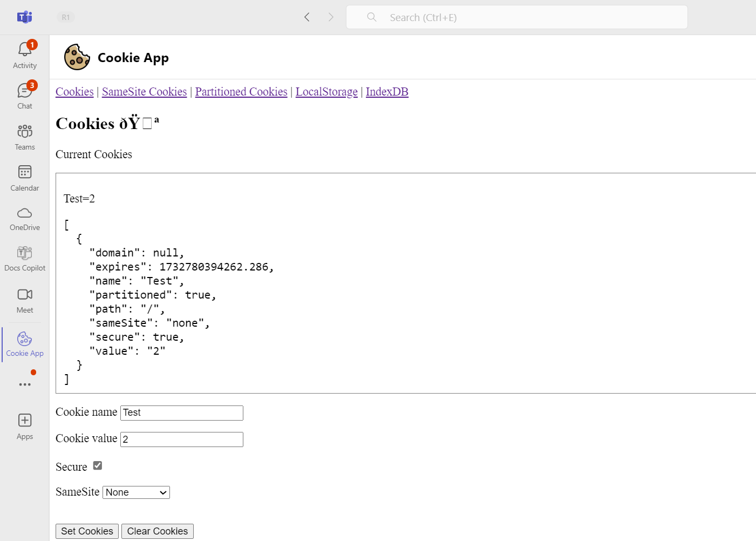Switch to the SameSite Cookies page
This screenshot has width=756, height=541.
click(144, 91)
